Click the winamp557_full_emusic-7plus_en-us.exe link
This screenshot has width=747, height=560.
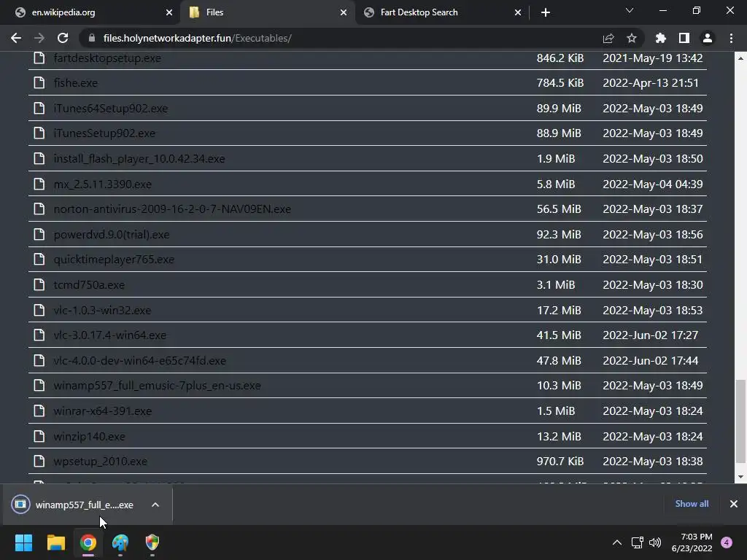[x=158, y=386]
